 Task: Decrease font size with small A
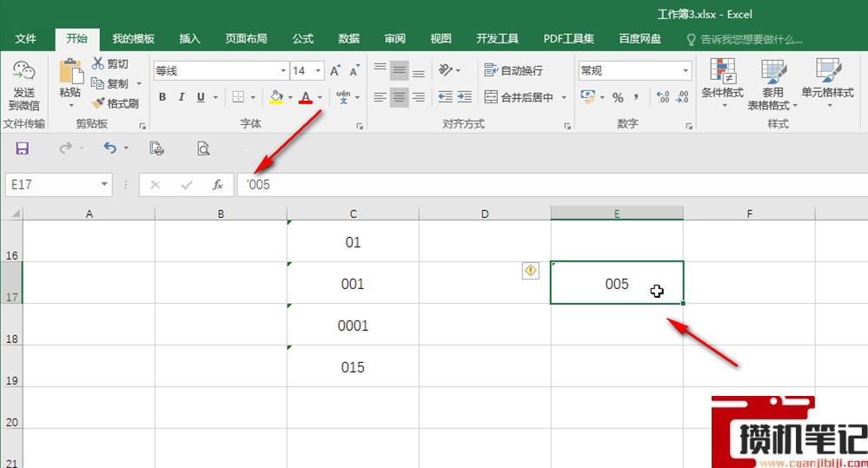[x=354, y=71]
